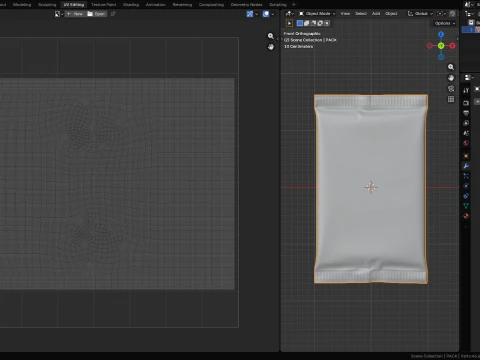Open the Scene properties tab icon
480x360 pixels.
466,133
